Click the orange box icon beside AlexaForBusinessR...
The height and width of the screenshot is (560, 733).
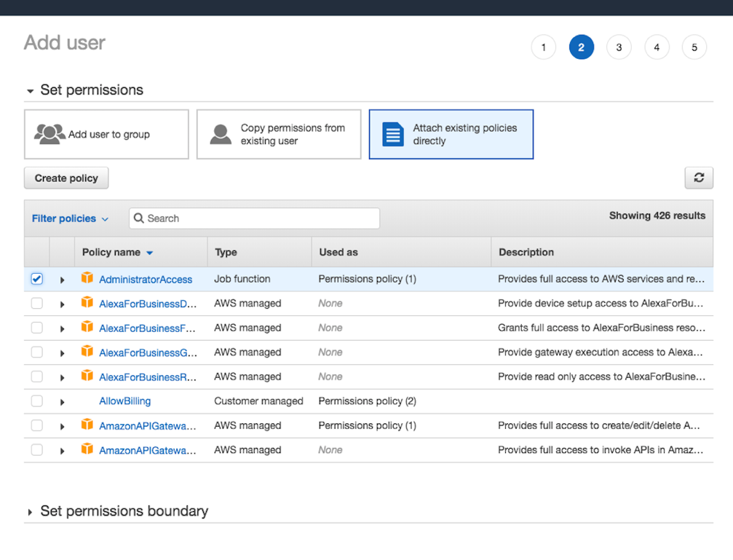click(x=87, y=375)
